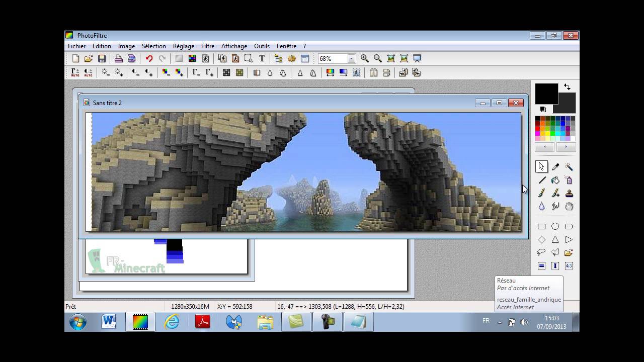Choose the Diamond selection shape

click(x=542, y=240)
